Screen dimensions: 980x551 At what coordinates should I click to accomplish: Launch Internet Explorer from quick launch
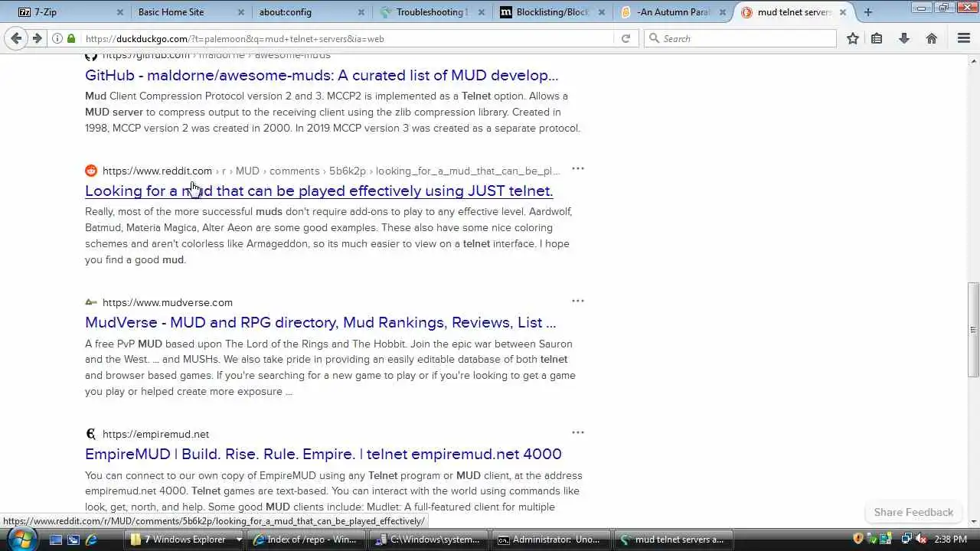point(91,540)
